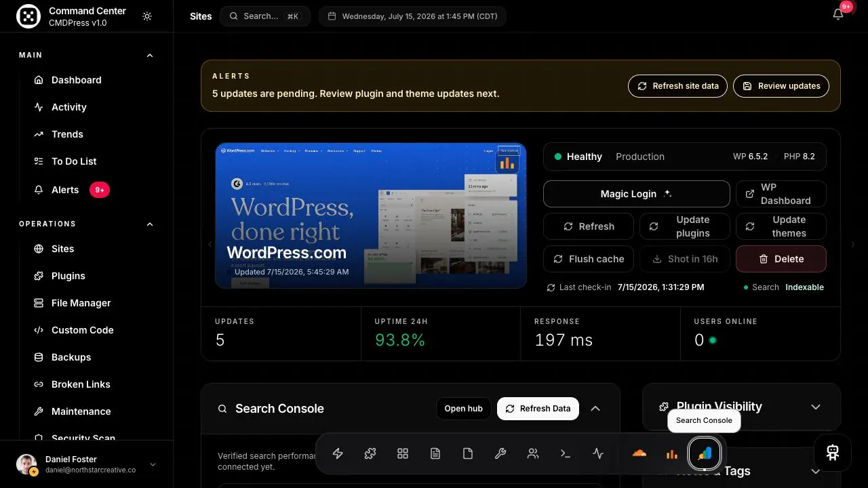The width and height of the screenshot is (868, 488).
Task: Click Refresh site data button
Action: pos(678,86)
